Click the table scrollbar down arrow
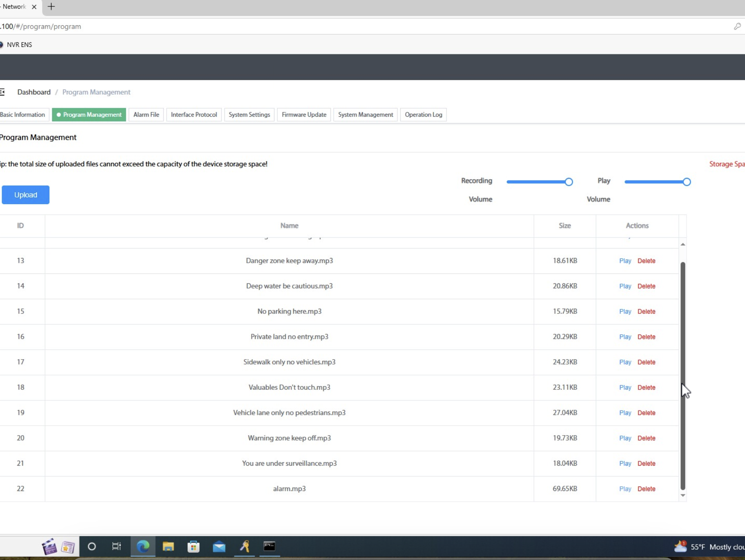 click(x=683, y=495)
